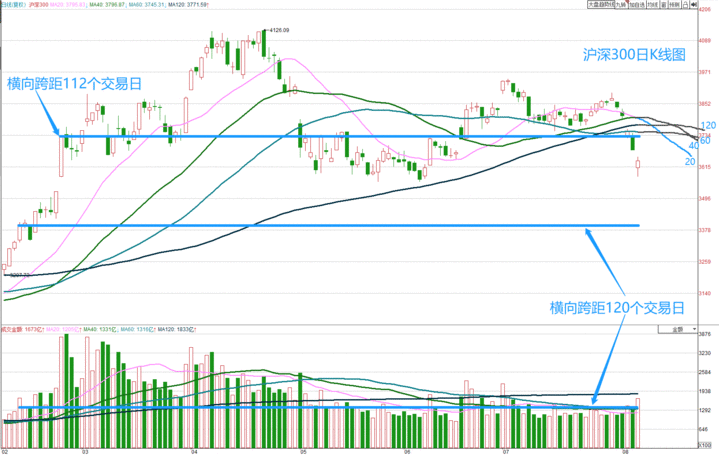Screen dimensions: 719x455
Task: Click the 沪深300日K线图 text annotation
Action: coord(635,57)
